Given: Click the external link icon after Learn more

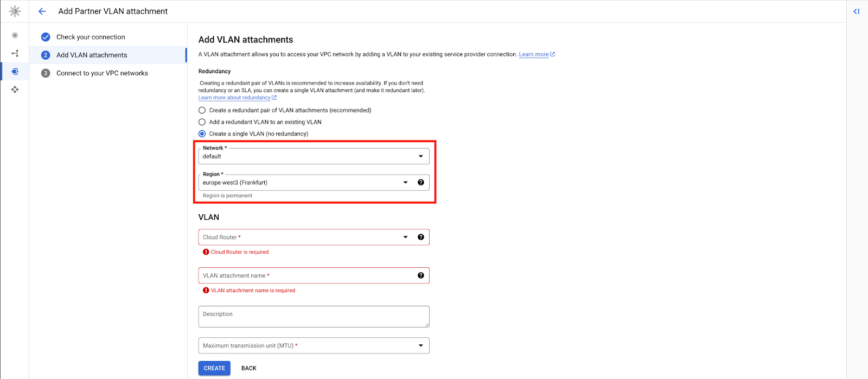Looking at the screenshot, I should [x=552, y=54].
